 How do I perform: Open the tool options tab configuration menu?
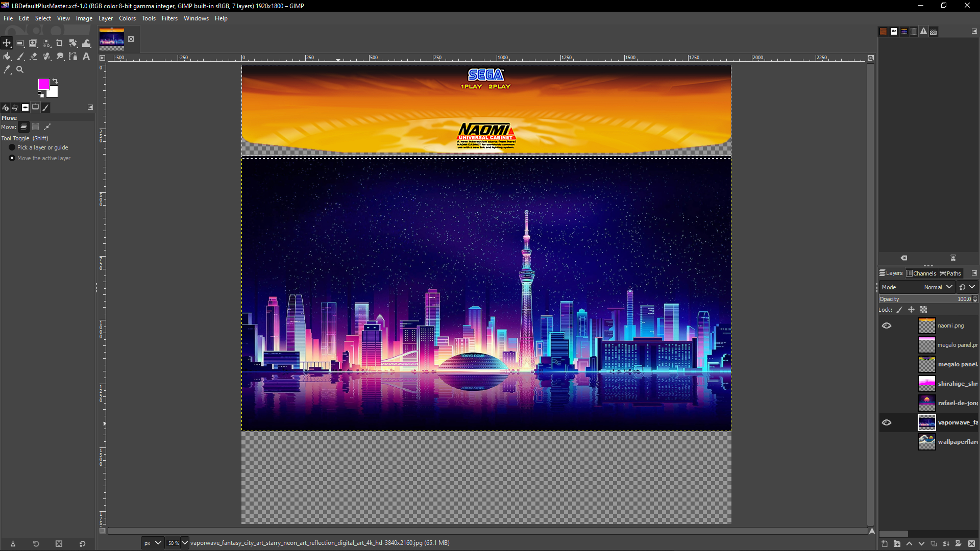tap(90, 107)
